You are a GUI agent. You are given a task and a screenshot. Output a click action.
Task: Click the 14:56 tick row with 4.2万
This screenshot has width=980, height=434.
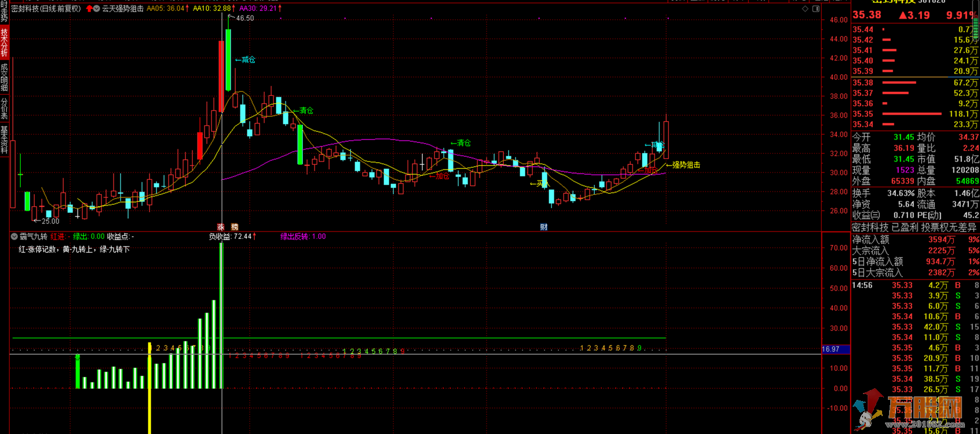(x=915, y=285)
